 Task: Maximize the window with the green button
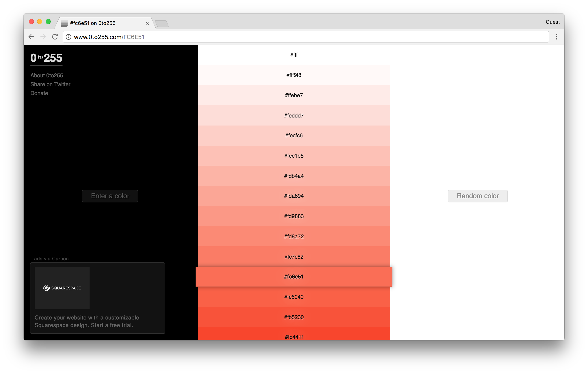pyautogui.click(x=48, y=22)
